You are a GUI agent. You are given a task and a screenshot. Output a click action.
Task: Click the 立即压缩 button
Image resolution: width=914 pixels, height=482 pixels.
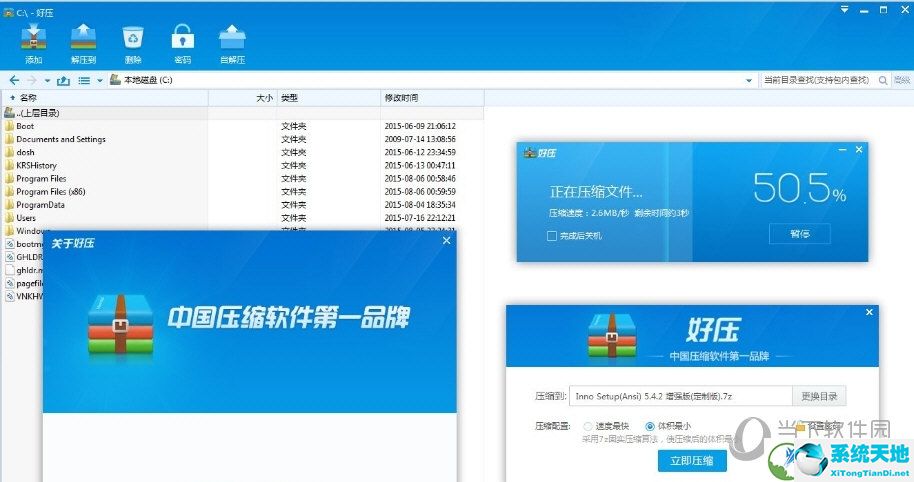[692, 460]
